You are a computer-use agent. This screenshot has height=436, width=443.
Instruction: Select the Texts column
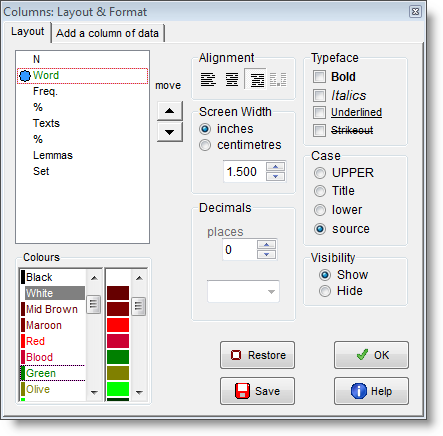82,124
